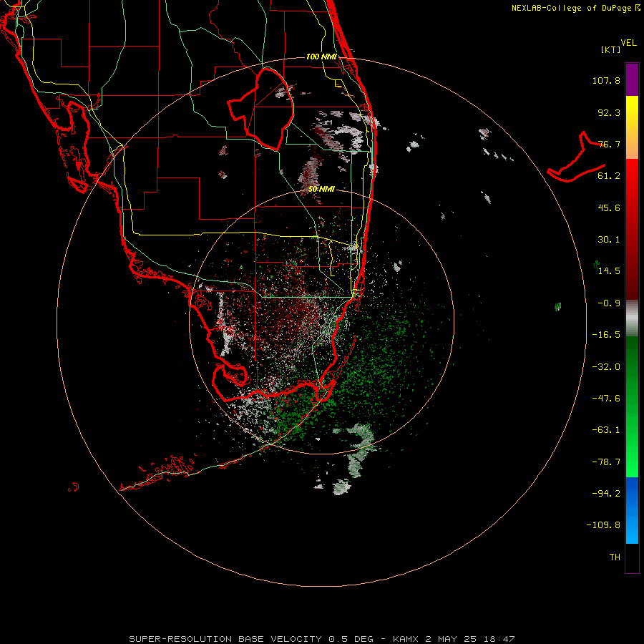This screenshot has height=644, width=644.
Task: Pick the purple segment of the color bar
Action: tap(632, 80)
